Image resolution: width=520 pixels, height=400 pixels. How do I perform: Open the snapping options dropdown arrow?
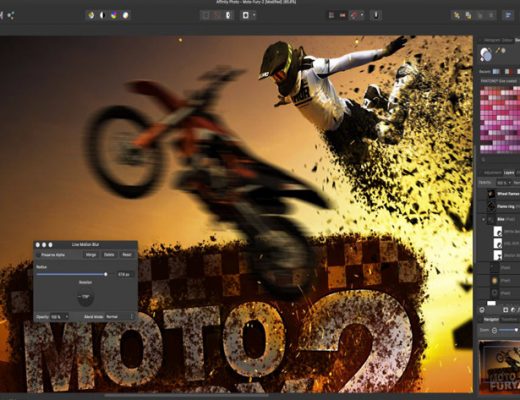[x=362, y=15]
